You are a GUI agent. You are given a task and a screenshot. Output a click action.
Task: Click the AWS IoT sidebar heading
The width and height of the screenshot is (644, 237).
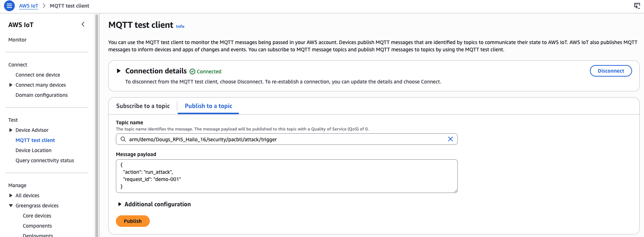(21, 25)
